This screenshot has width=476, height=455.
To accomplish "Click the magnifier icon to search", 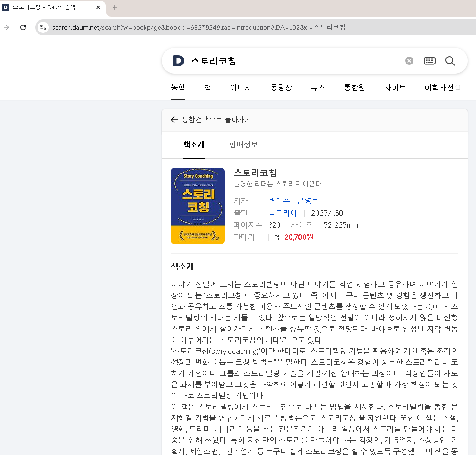I will click(x=450, y=61).
